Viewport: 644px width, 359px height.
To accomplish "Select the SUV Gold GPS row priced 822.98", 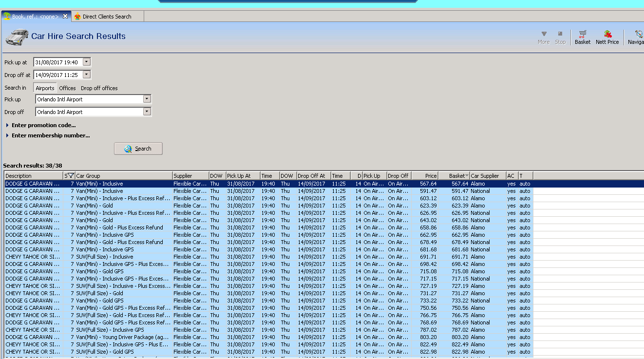I will click(x=268, y=352).
